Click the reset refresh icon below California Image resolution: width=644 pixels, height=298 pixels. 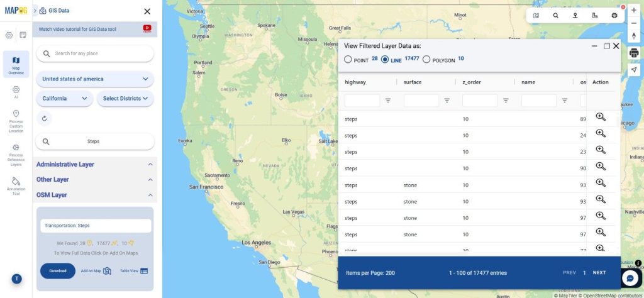[45, 118]
